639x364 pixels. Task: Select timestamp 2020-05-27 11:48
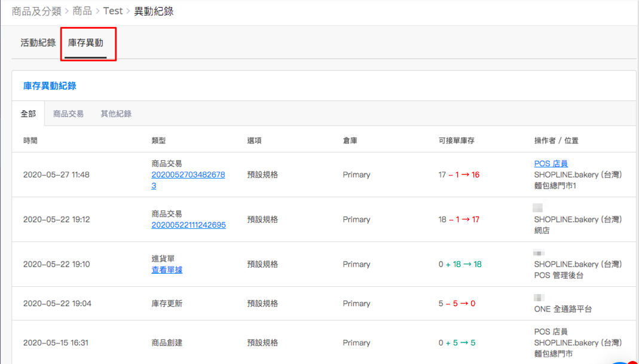click(56, 175)
